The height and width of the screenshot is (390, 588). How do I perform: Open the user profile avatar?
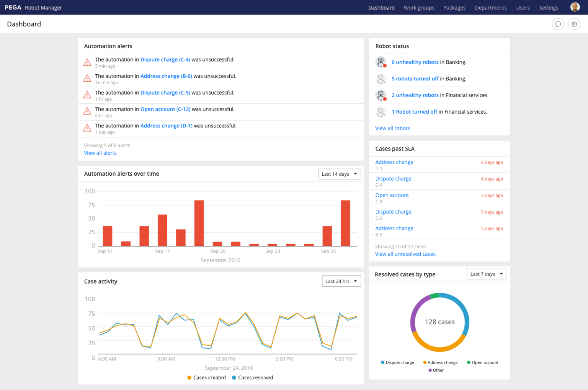tap(575, 7)
